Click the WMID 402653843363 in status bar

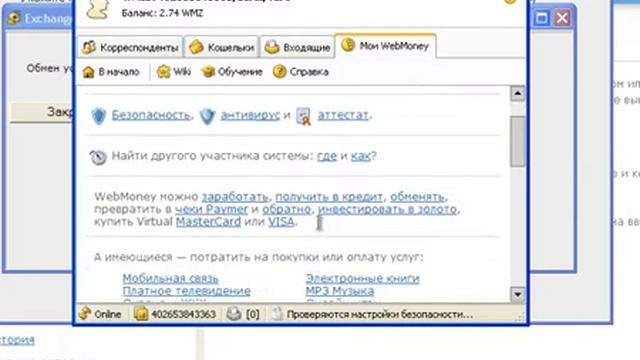tap(184, 314)
